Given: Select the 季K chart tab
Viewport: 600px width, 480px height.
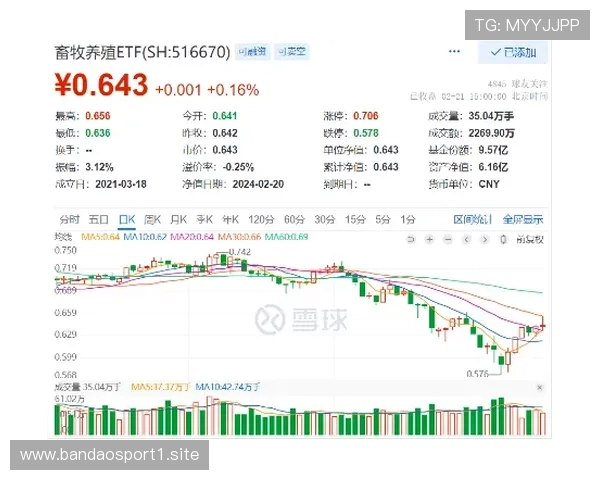Looking at the screenshot, I should pos(204,220).
